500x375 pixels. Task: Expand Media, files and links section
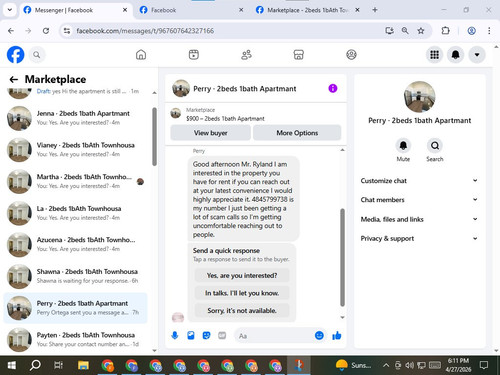pos(419,219)
